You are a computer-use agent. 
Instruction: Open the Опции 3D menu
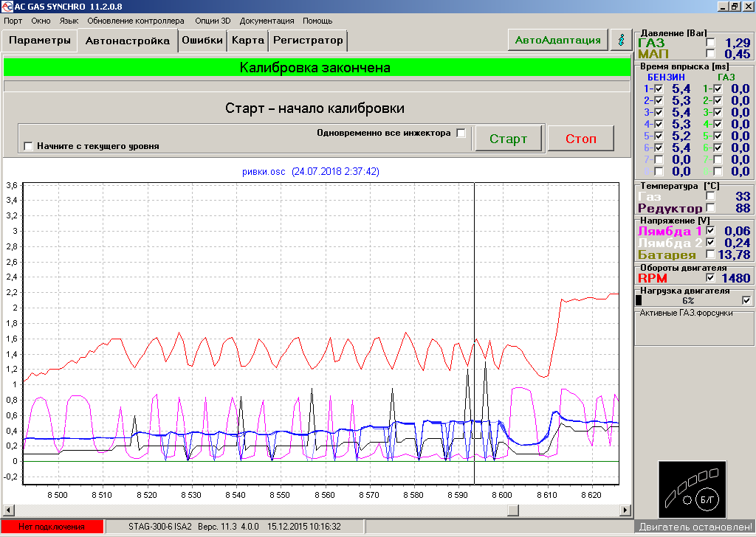[x=213, y=21]
